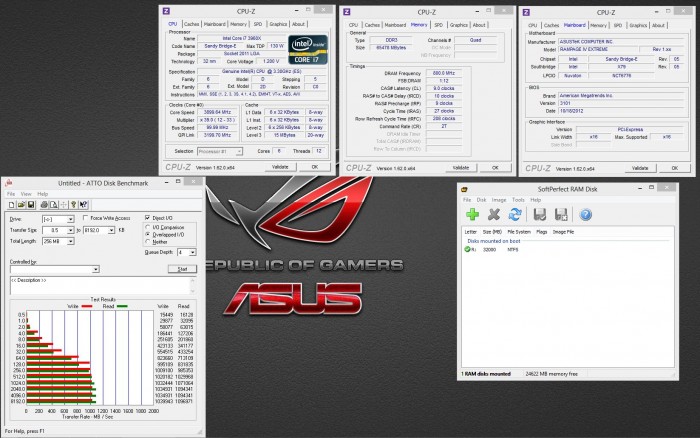Select I/O Comparison radio button
The width and height of the screenshot is (700, 438).
[x=148, y=227]
